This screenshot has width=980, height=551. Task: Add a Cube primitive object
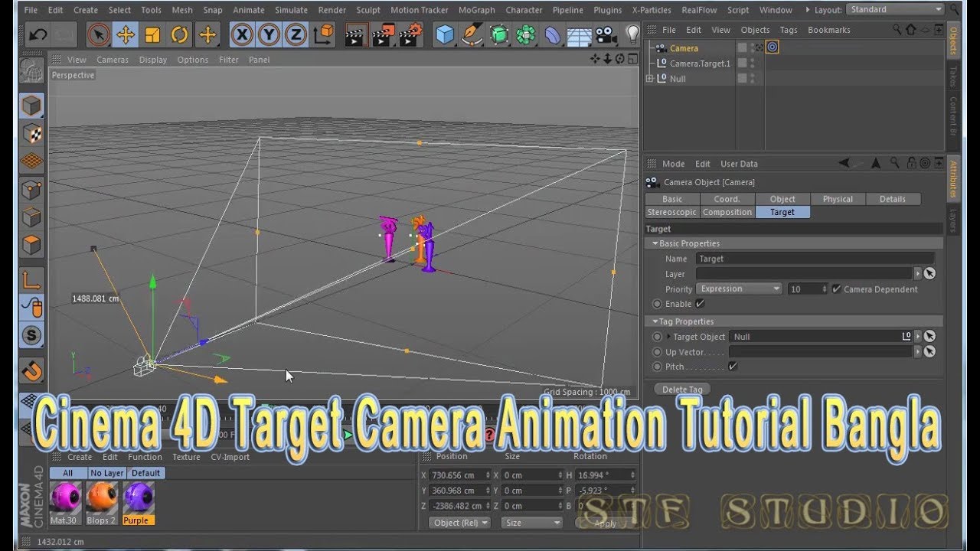[445, 34]
